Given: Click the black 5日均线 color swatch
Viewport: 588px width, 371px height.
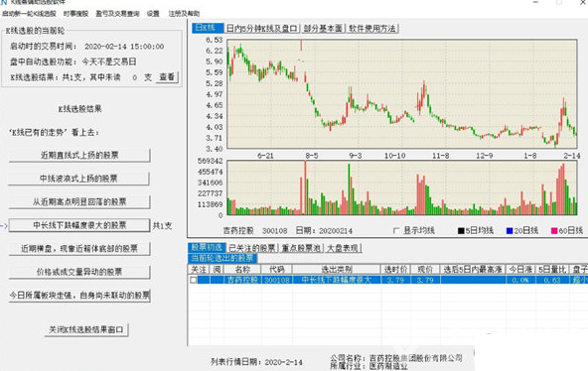Looking at the screenshot, I should (x=461, y=231).
